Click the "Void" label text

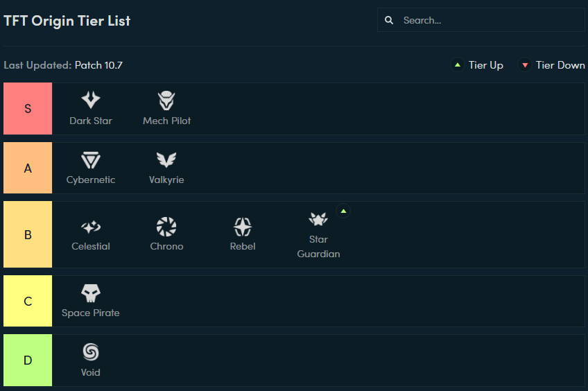coord(91,372)
